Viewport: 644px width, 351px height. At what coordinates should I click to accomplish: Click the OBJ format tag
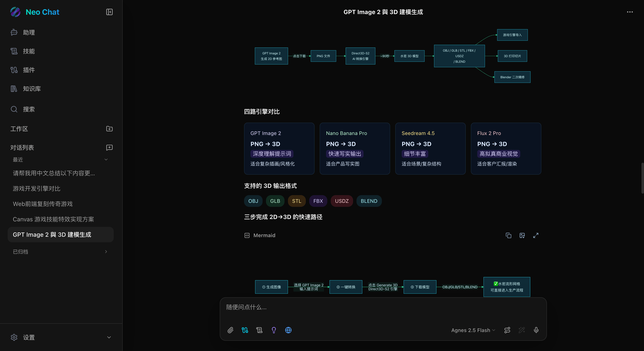tap(253, 201)
